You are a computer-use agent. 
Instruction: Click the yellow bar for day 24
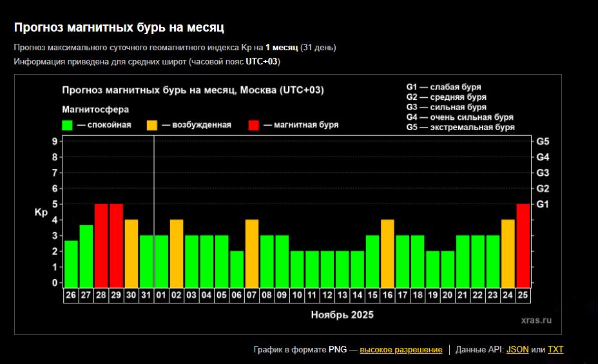click(x=508, y=253)
